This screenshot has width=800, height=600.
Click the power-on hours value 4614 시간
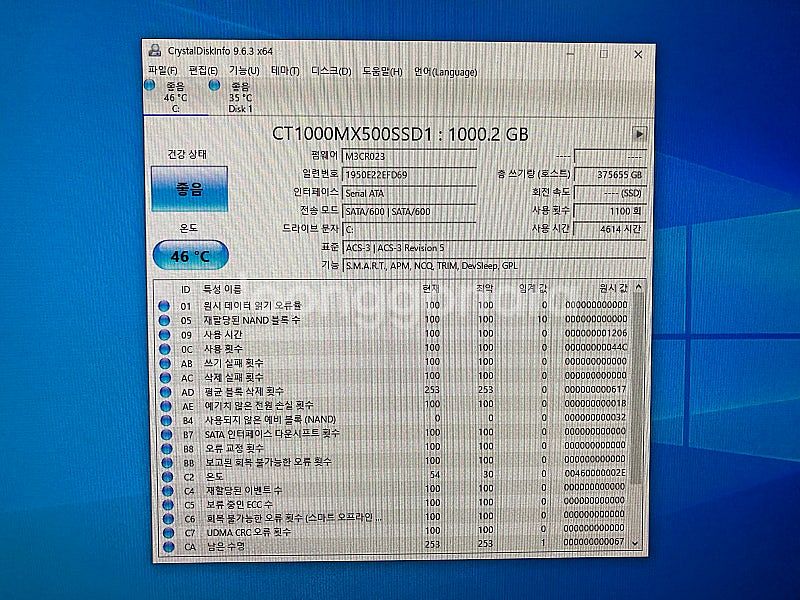coord(610,229)
